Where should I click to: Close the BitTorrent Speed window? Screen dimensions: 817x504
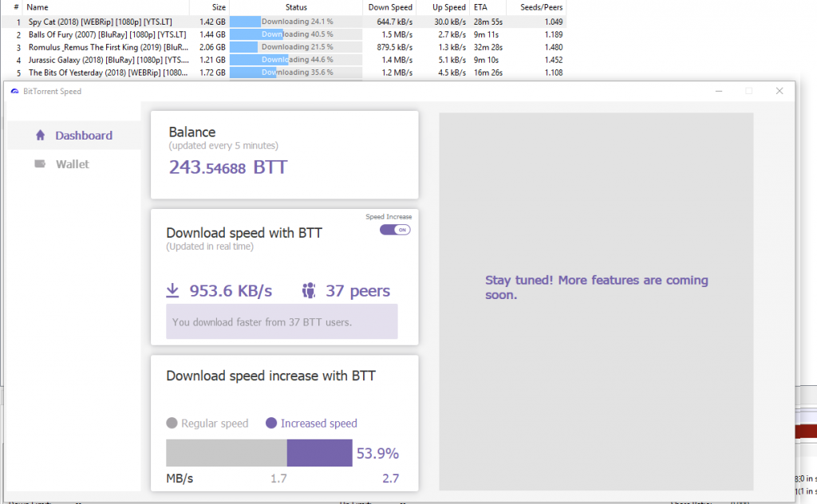(x=780, y=91)
